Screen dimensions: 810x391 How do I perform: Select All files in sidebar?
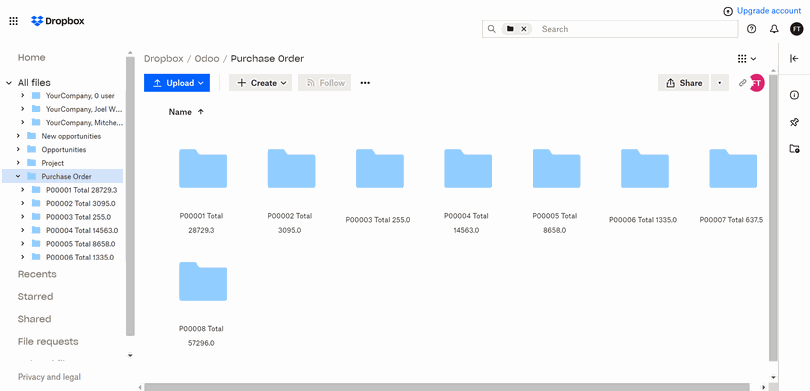pos(34,83)
